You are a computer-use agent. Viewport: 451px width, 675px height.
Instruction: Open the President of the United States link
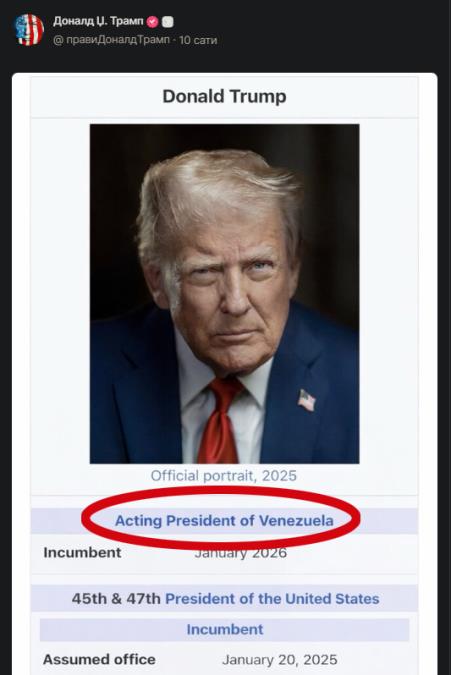point(272,599)
